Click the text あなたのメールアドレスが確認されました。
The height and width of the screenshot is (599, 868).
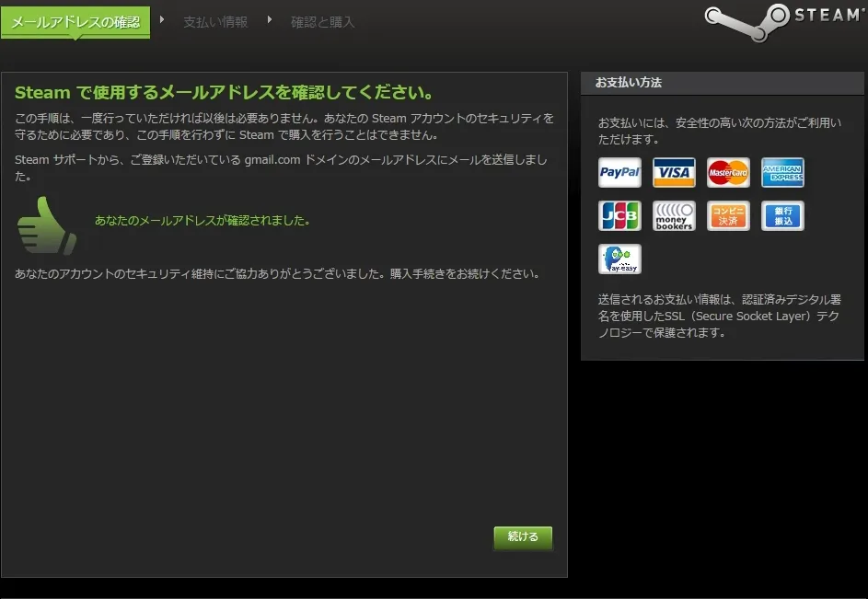(203, 220)
